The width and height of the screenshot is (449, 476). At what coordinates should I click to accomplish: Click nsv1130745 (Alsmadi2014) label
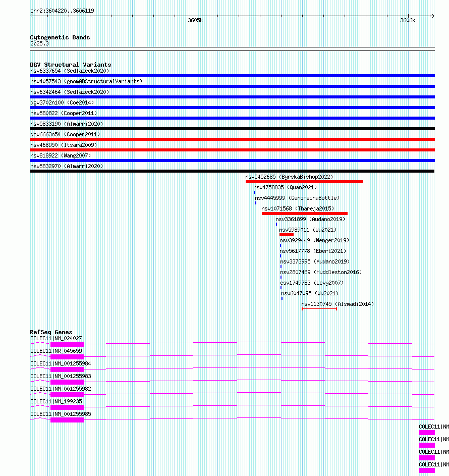338,304
